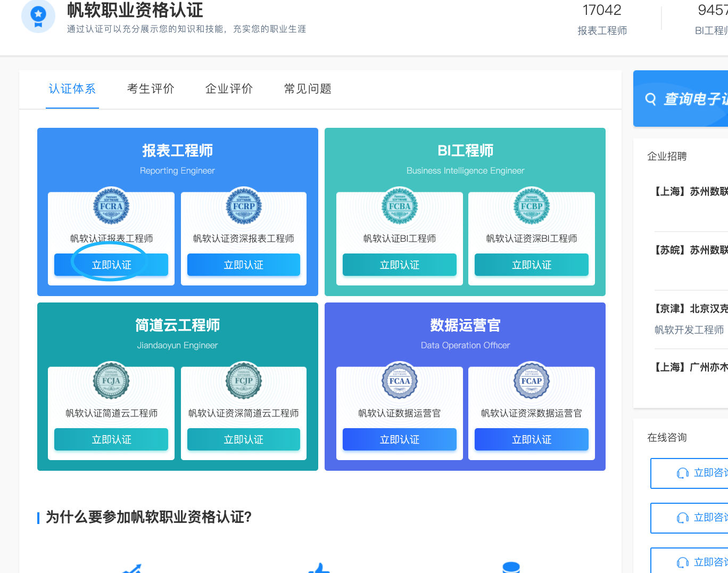This screenshot has width=728, height=573.
Task: Click the 数据运营官 card heading
Action: (x=466, y=325)
